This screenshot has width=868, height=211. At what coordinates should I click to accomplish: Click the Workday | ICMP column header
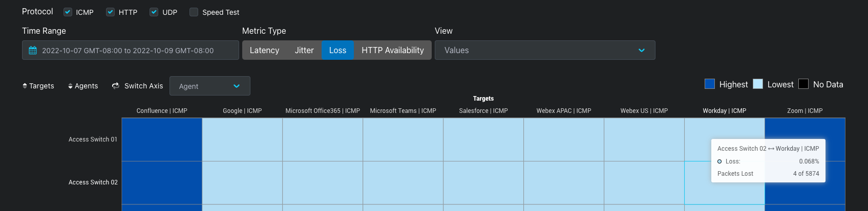(725, 111)
